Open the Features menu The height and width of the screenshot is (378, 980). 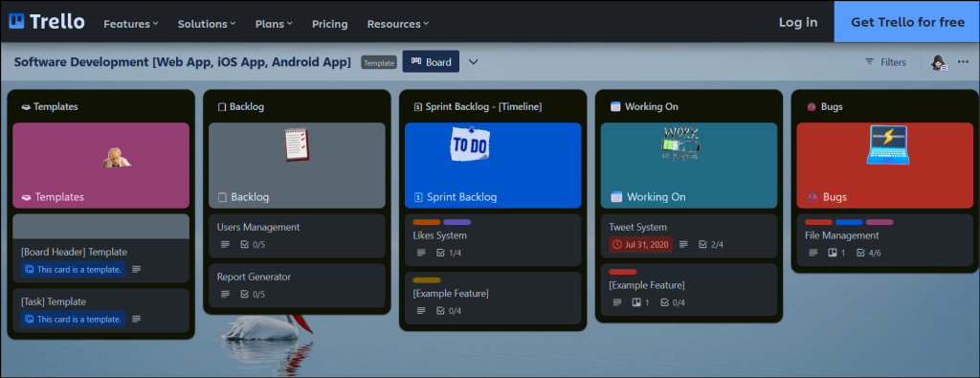(x=130, y=24)
